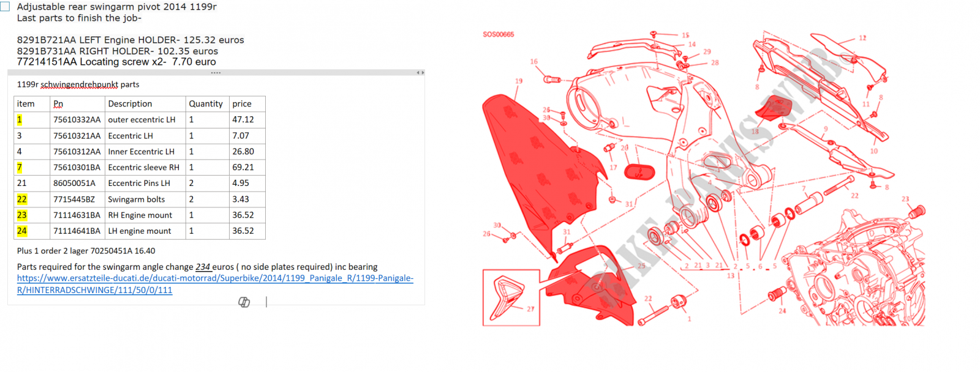Check the to-do box beside Adjustable rear swingarm
Viewport: 980px width, 372px height.
pyautogui.click(x=5, y=7)
